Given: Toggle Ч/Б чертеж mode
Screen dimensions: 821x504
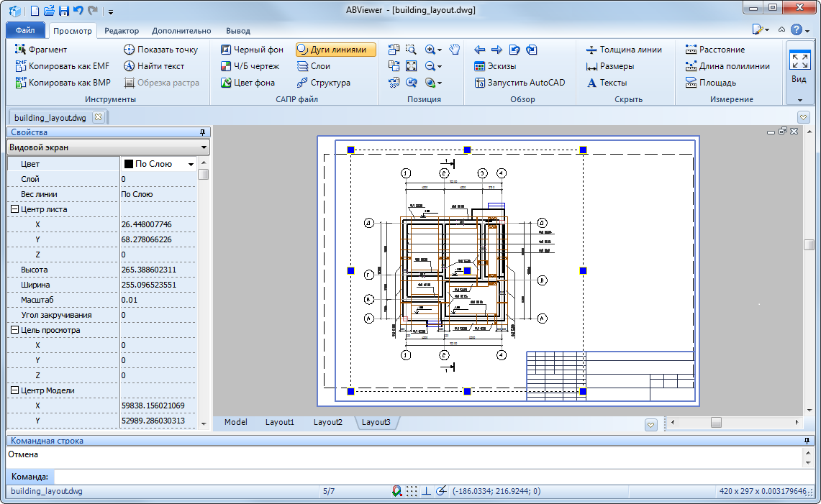Looking at the screenshot, I should point(249,66).
